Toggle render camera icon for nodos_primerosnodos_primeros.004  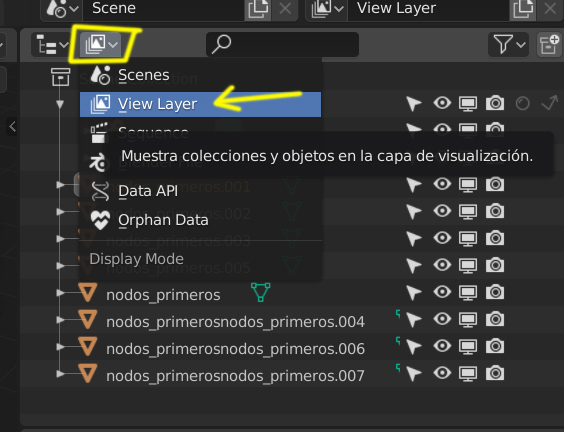point(495,319)
